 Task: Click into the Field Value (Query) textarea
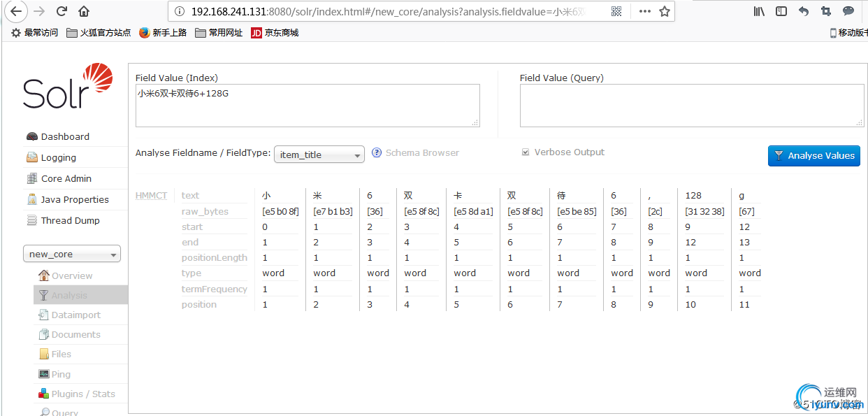[x=692, y=106]
